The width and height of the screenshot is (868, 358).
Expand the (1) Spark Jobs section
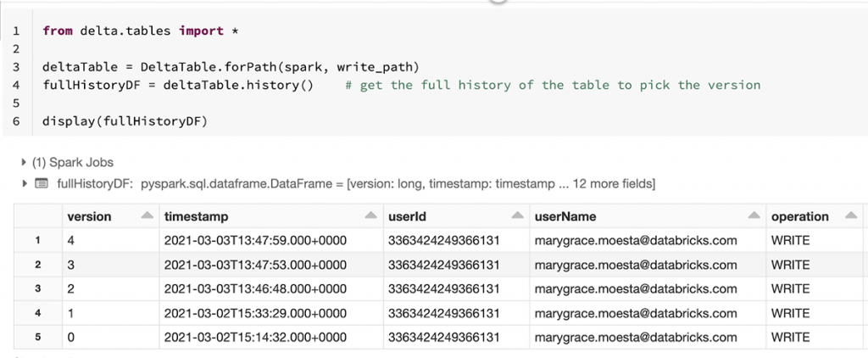pyautogui.click(x=24, y=162)
